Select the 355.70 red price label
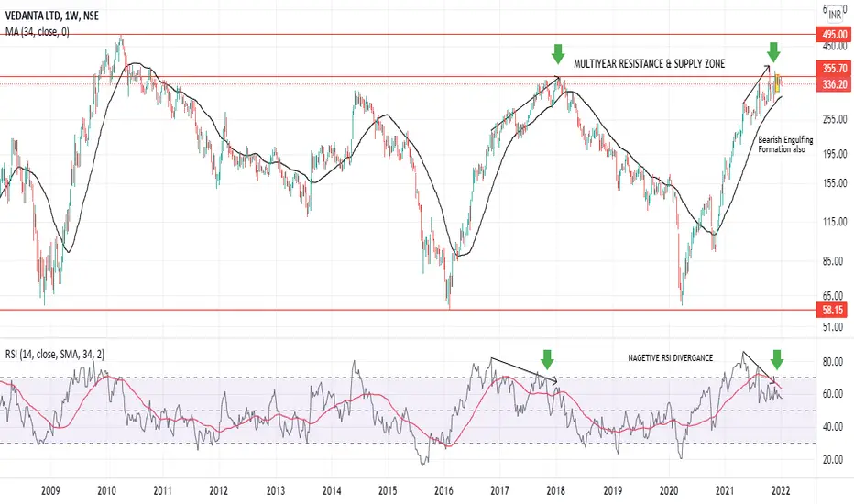This screenshot has width=854, height=504. (x=835, y=69)
